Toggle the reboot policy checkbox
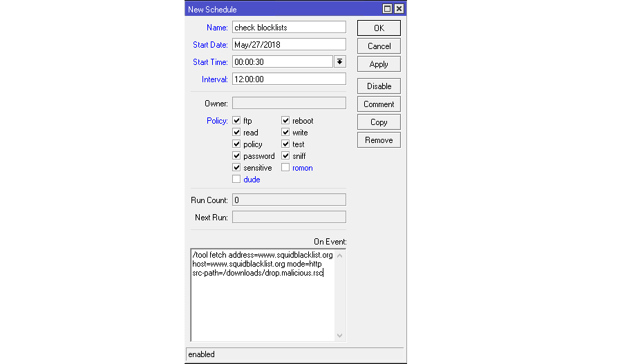 pos(285,121)
